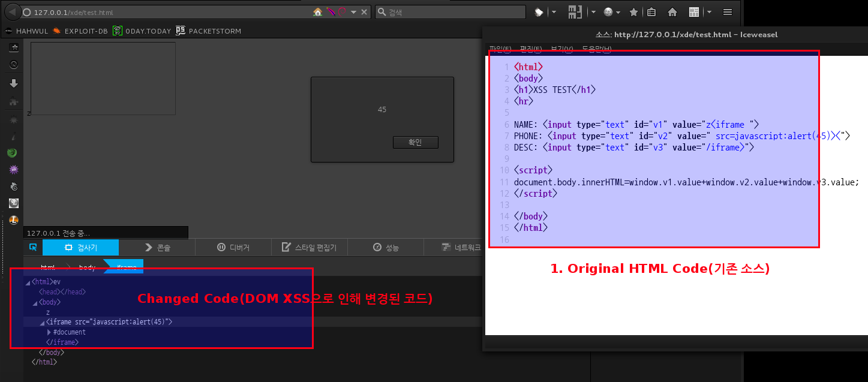Bookmark this page with the star icon

pyautogui.click(x=633, y=12)
